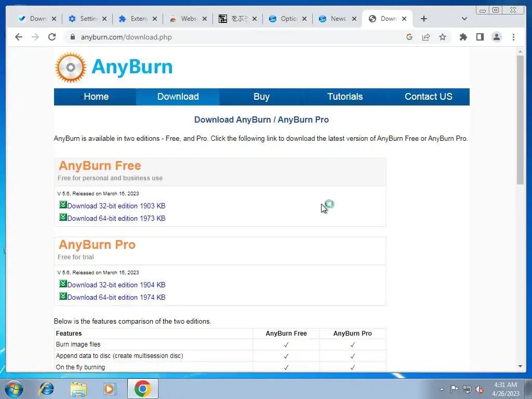Click the Chrome icon on taskbar
The width and height of the screenshot is (532, 399).
[x=143, y=389]
